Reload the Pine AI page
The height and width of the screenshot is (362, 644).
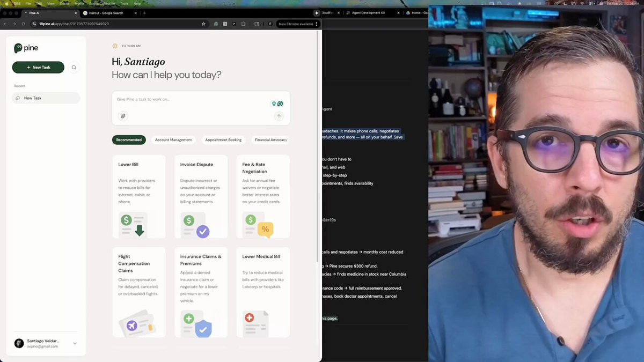click(23, 24)
